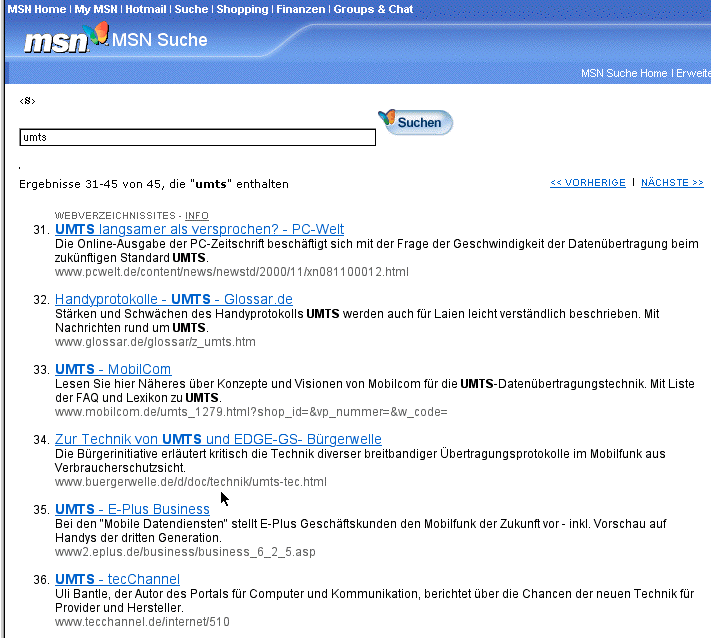
Task: Open the UMTS - E-Plus Business result
Action: pyautogui.click(x=132, y=509)
